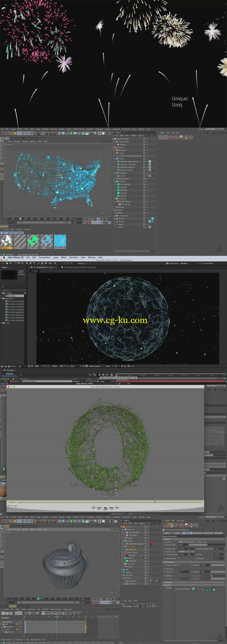This screenshot has height=644, width=227.
Task: Select the After Effects Pen tool
Action: click(x=30, y=263)
